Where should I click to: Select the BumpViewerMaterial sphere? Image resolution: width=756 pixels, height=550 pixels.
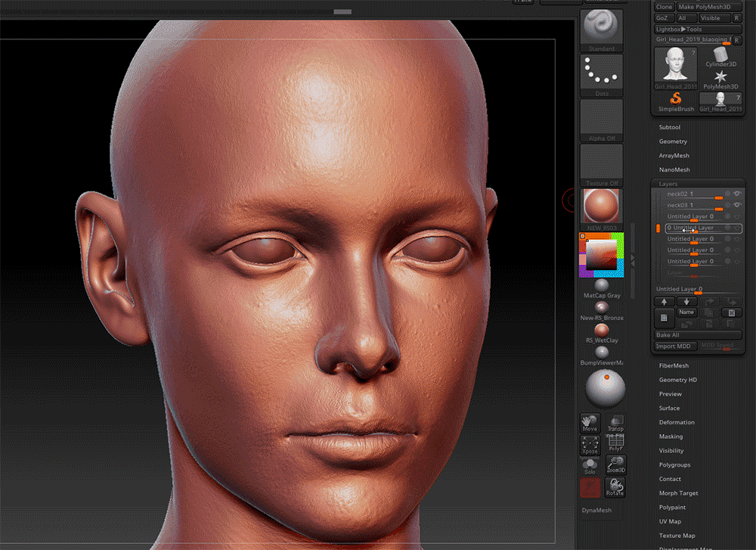602,356
